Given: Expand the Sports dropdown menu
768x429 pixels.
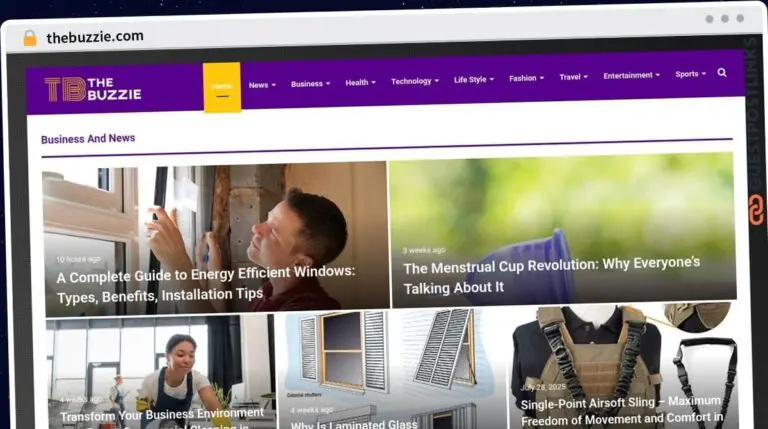Looking at the screenshot, I should click(690, 74).
